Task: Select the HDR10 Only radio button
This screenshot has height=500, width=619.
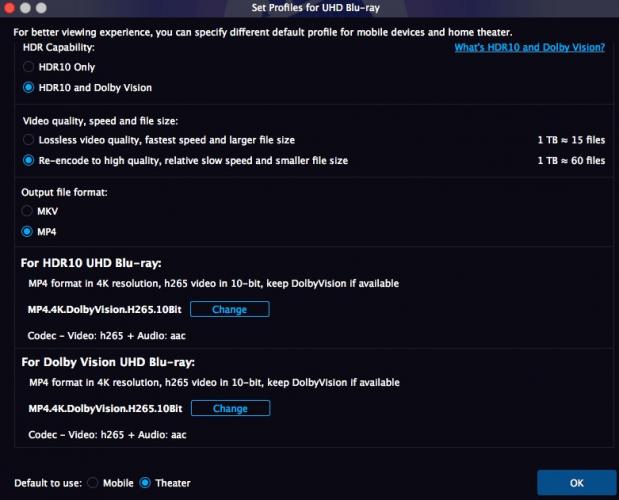Action: [x=28, y=67]
